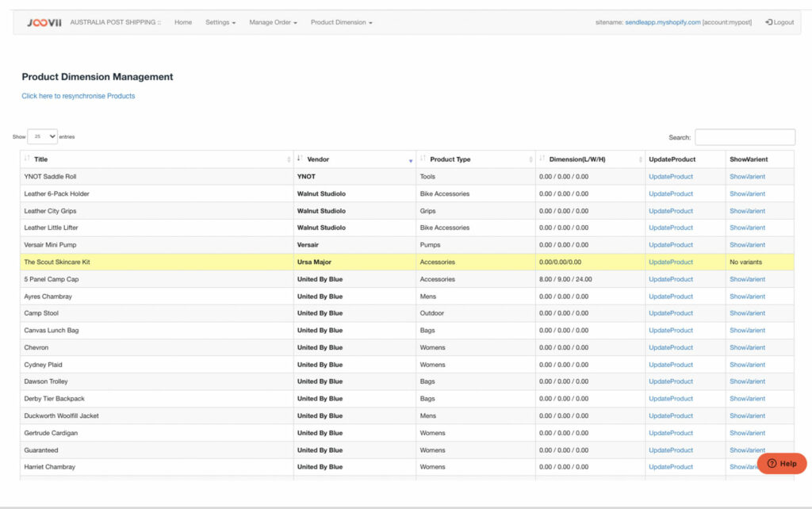The width and height of the screenshot is (812, 509).
Task: Open the Manage Order dropdown
Action: click(x=273, y=22)
